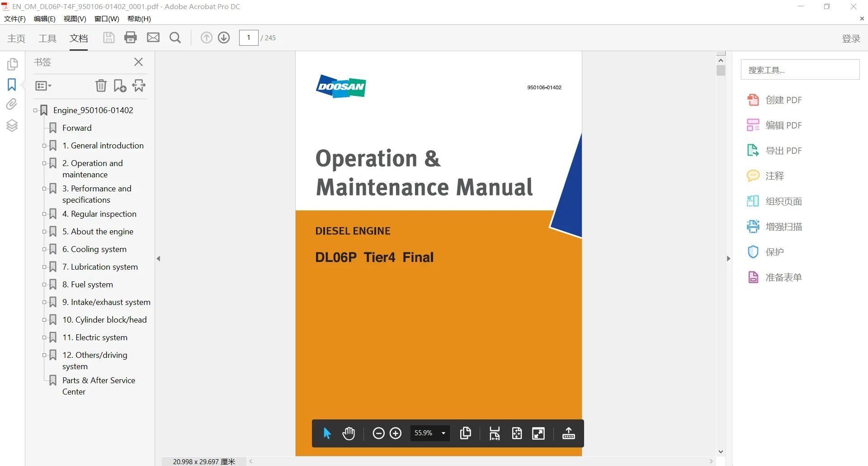Zoom in with plus button
Screen dimensions: 868x466
[396, 433]
